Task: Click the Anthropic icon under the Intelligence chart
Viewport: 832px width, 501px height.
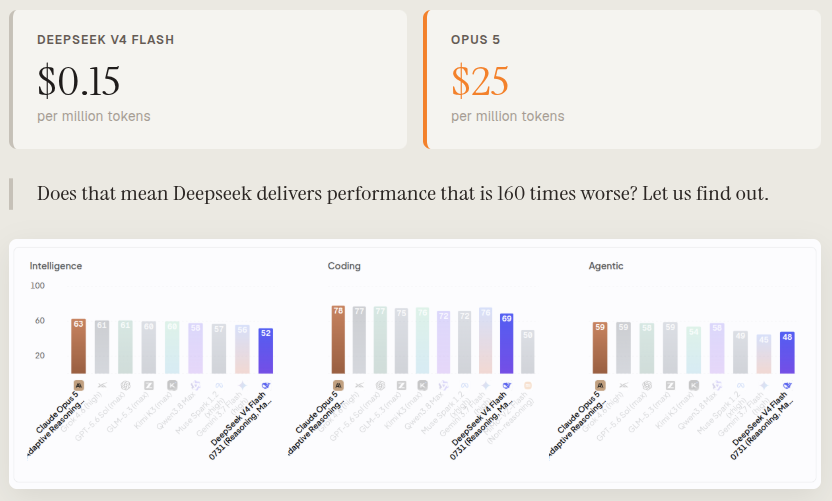Action: click(79, 385)
